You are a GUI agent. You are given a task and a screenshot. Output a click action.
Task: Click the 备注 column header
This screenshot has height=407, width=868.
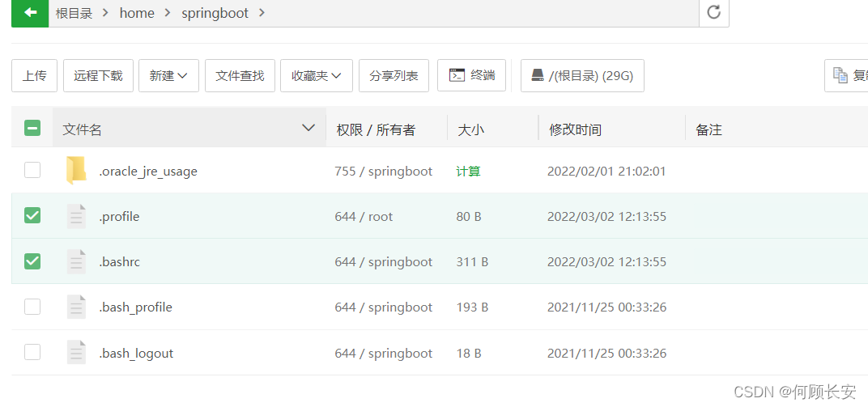pyautogui.click(x=709, y=130)
